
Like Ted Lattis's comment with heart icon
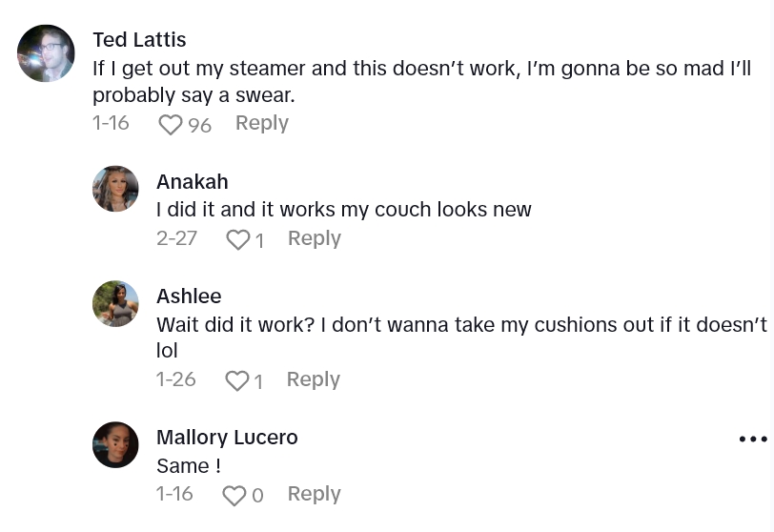170,125
